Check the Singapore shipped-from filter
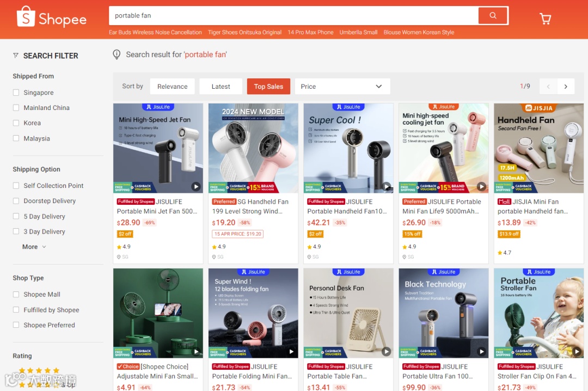 pyautogui.click(x=16, y=93)
